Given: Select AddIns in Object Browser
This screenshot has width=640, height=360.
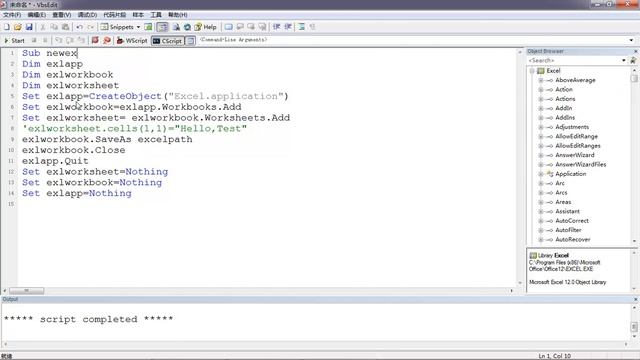Looking at the screenshot, I should click(x=565, y=118).
